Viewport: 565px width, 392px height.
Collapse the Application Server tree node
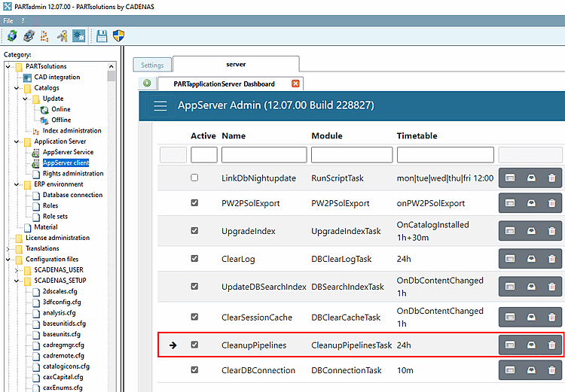coord(17,141)
